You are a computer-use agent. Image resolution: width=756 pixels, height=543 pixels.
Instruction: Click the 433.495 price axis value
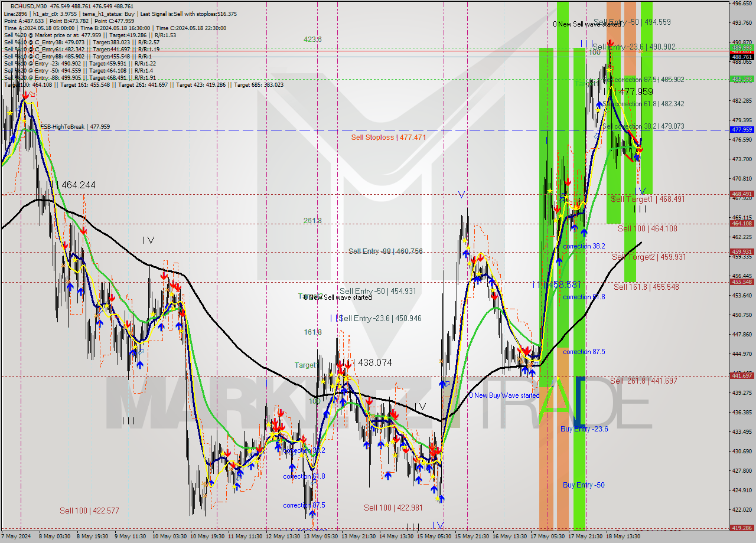[x=742, y=431]
